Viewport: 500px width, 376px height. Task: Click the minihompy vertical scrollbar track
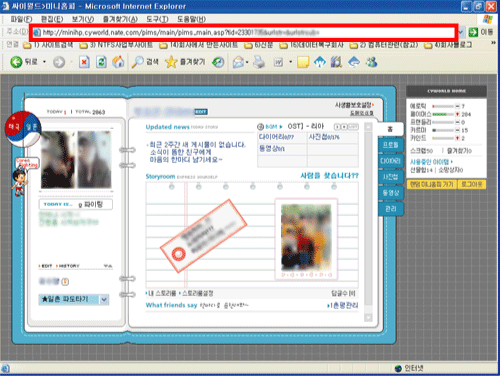click(368, 220)
